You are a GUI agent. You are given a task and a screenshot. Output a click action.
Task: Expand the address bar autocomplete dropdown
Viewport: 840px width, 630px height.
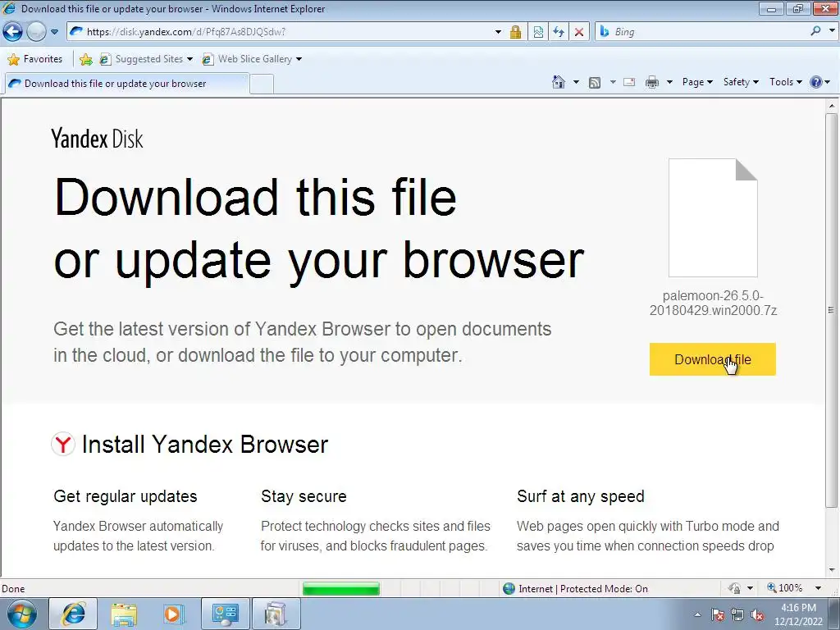point(498,32)
